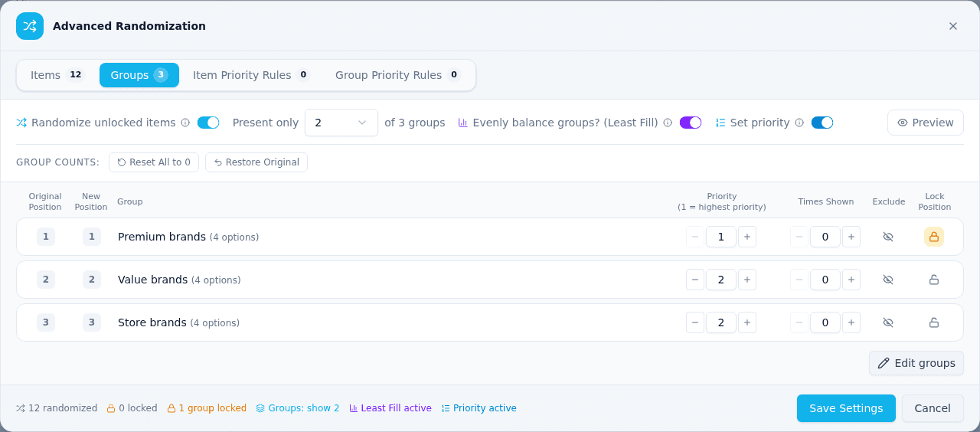Viewport: 980px width, 432px height.
Task: Decrease Times Shown for Store brands
Action: 799,322
